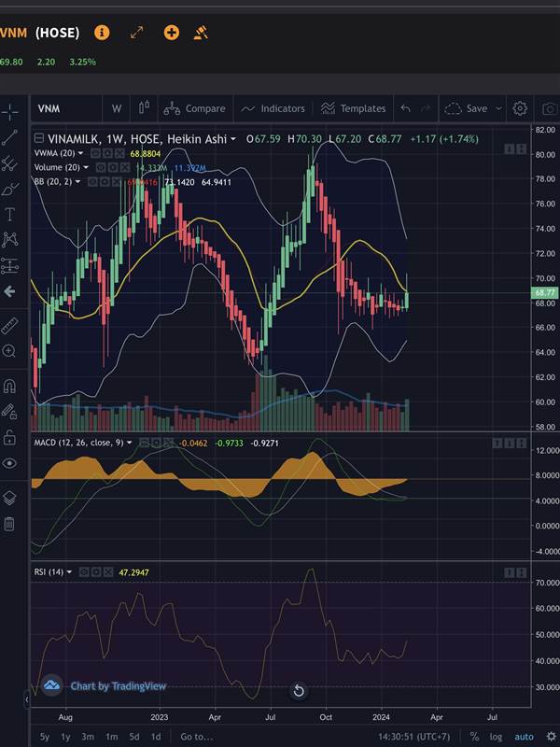Click the orange plus circle icon
This screenshot has height=747, width=560.
click(x=172, y=33)
